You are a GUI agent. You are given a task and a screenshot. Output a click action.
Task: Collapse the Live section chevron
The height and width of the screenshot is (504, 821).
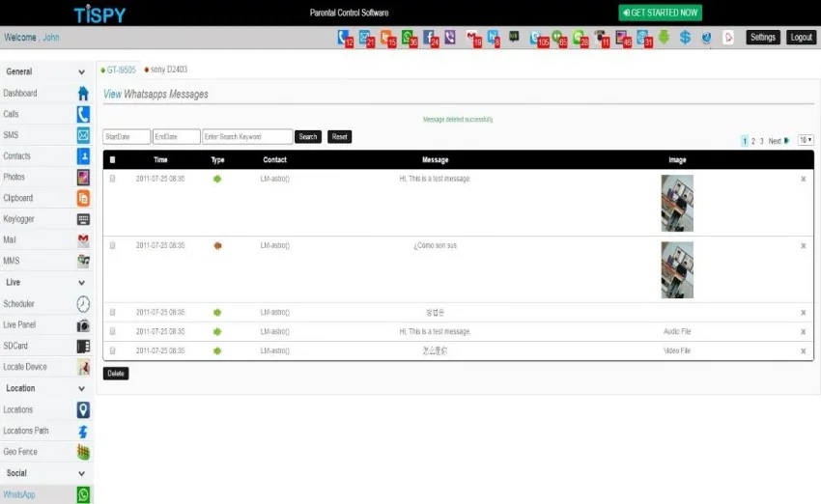[82, 283]
